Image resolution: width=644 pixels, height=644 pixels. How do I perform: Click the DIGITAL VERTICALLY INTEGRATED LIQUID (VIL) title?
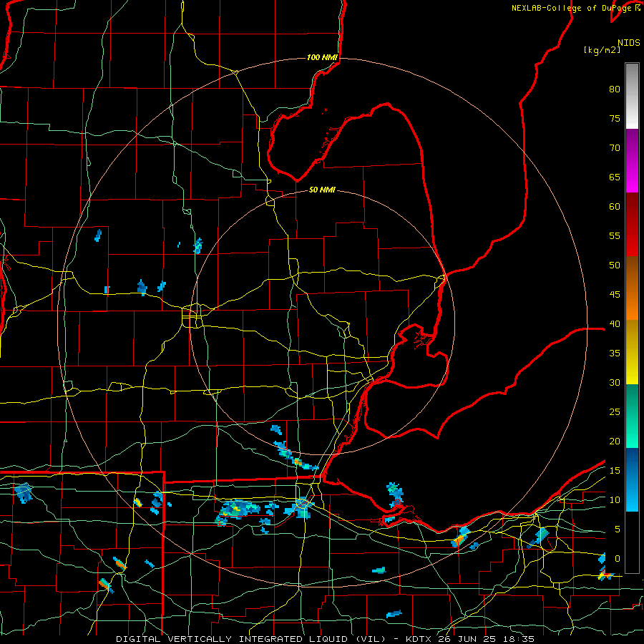coord(250,639)
